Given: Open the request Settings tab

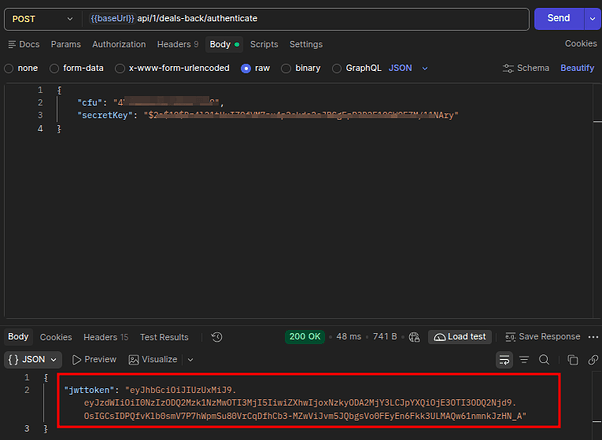Looking at the screenshot, I should coord(306,45).
